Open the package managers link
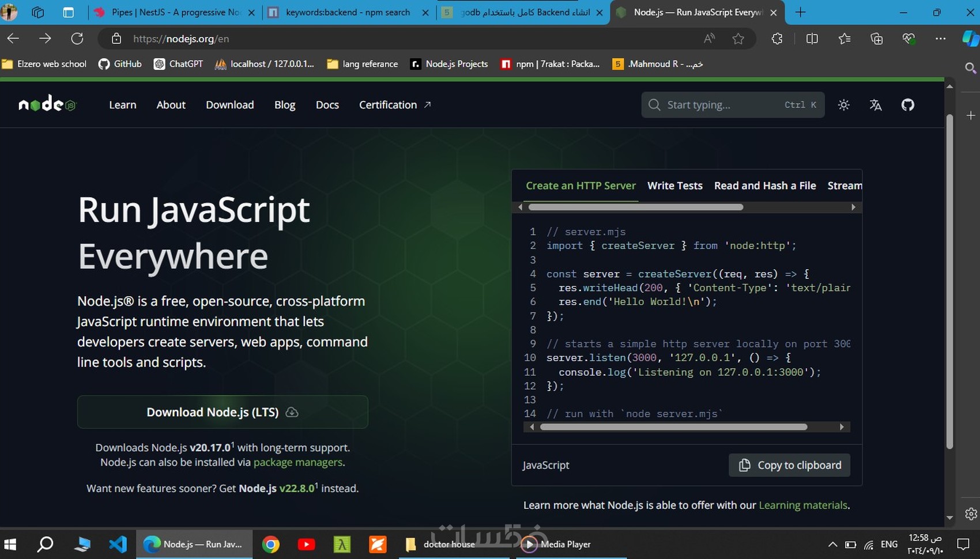The height and width of the screenshot is (559, 980). coord(297,462)
